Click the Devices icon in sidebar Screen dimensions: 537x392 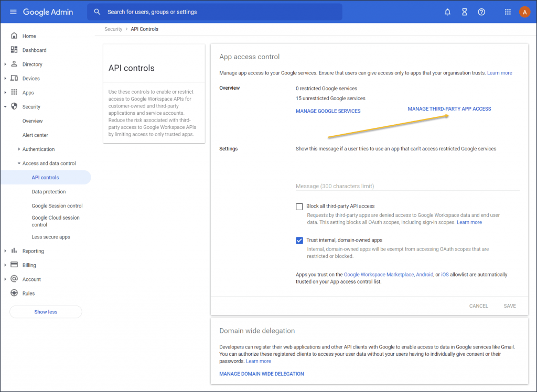pyautogui.click(x=14, y=78)
